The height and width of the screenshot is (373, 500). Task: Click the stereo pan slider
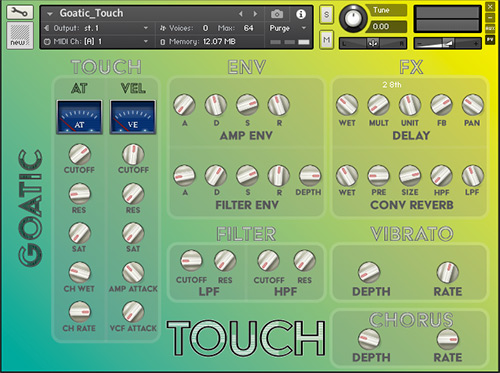[x=373, y=43]
